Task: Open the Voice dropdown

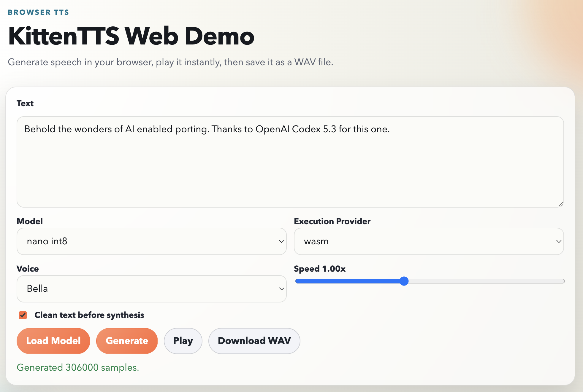Action: click(x=151, y=289)
